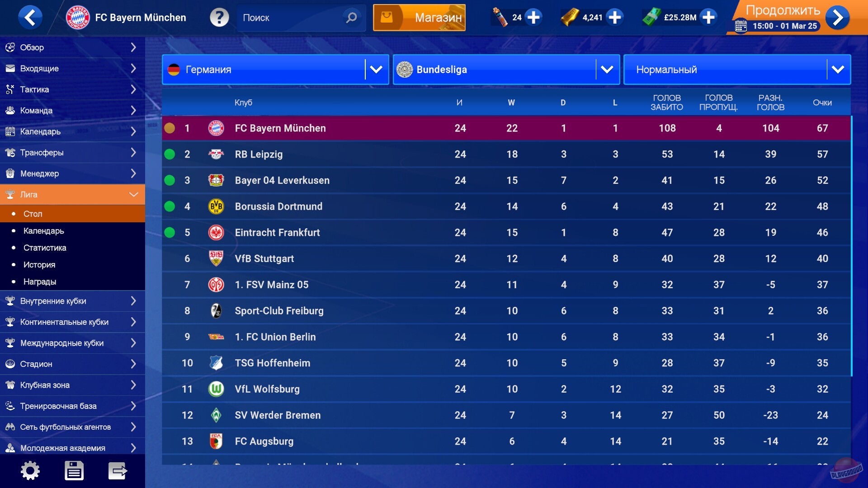Click the save game floppy disk icon
Image resolution: width=868 pixels, height=488 pixels.
coord(74,470)
